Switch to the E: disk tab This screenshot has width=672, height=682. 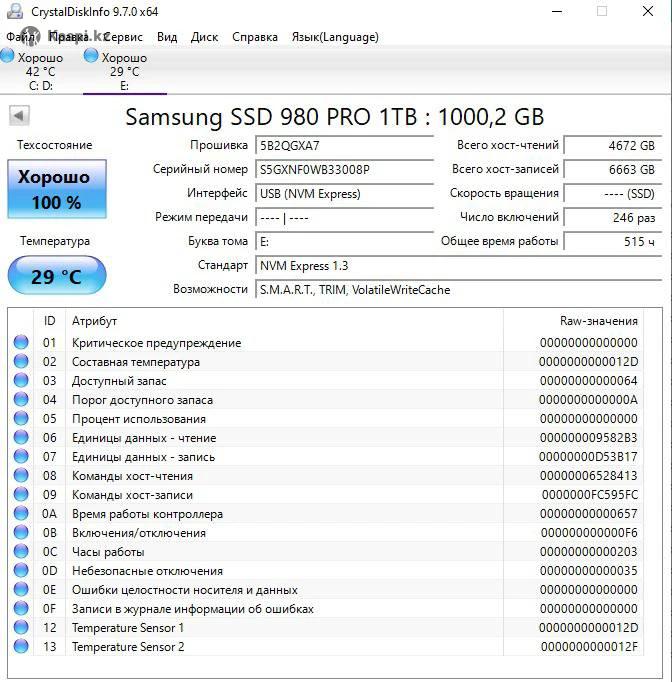(123, 72)
